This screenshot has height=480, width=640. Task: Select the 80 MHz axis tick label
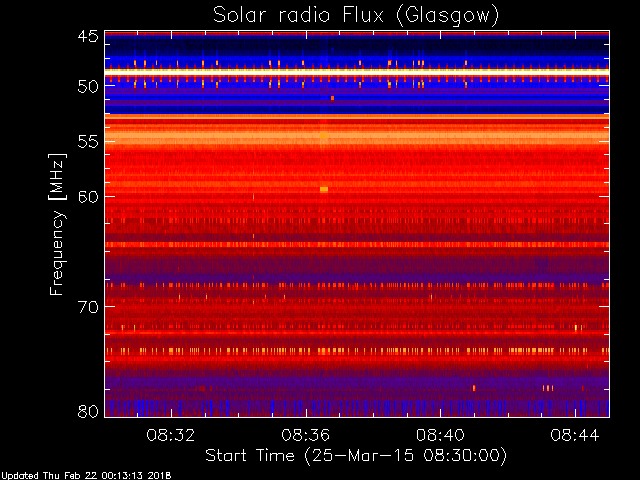click(x=88, y=411)
